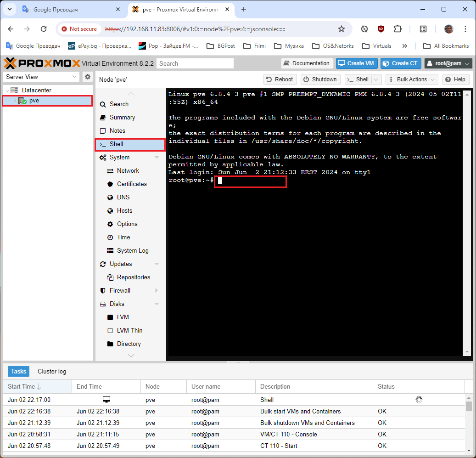
Task: Switch to the Tasks tab
Action: (18, 372)
